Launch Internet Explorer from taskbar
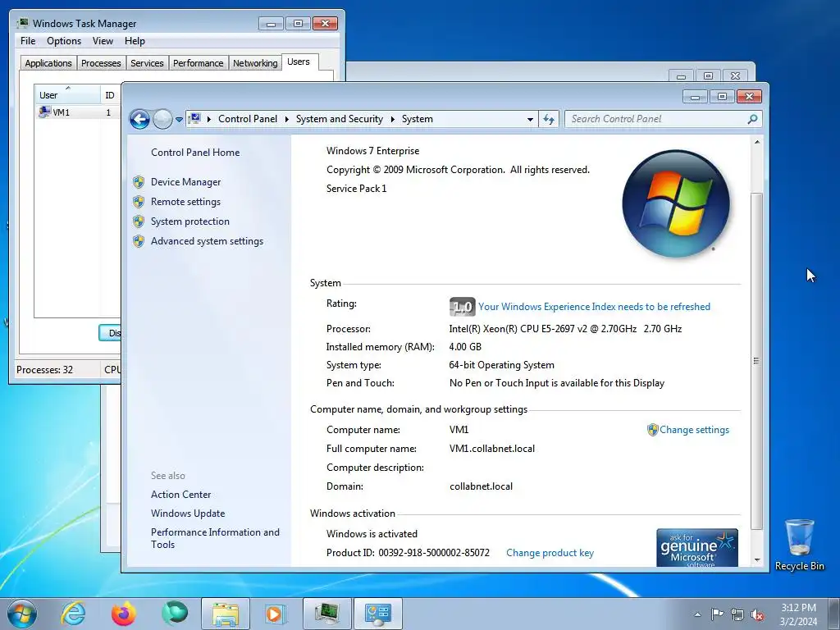This screenshot has height=630, width=840. click(x=73, y=614)
